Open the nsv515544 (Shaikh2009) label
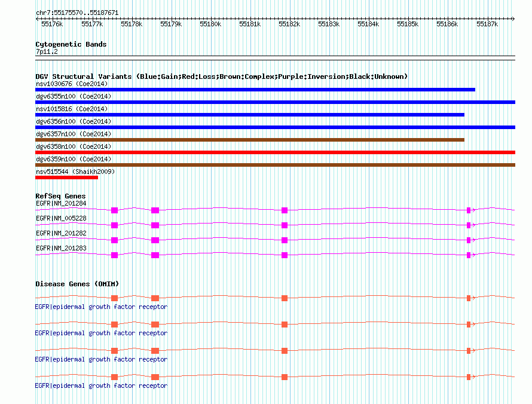 click(x=75, y=172)
